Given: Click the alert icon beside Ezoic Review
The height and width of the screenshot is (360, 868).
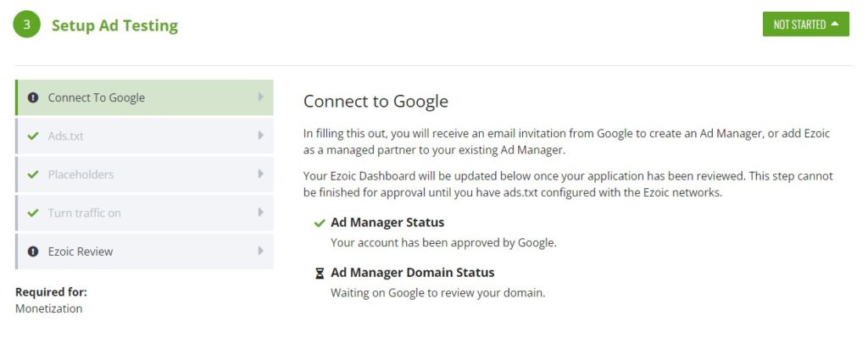Looking at the screenshot, I should coord(33,252).
